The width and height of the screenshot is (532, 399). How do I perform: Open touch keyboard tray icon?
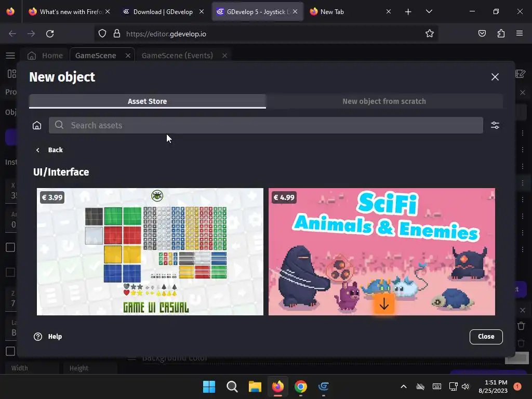click(437, 387)
